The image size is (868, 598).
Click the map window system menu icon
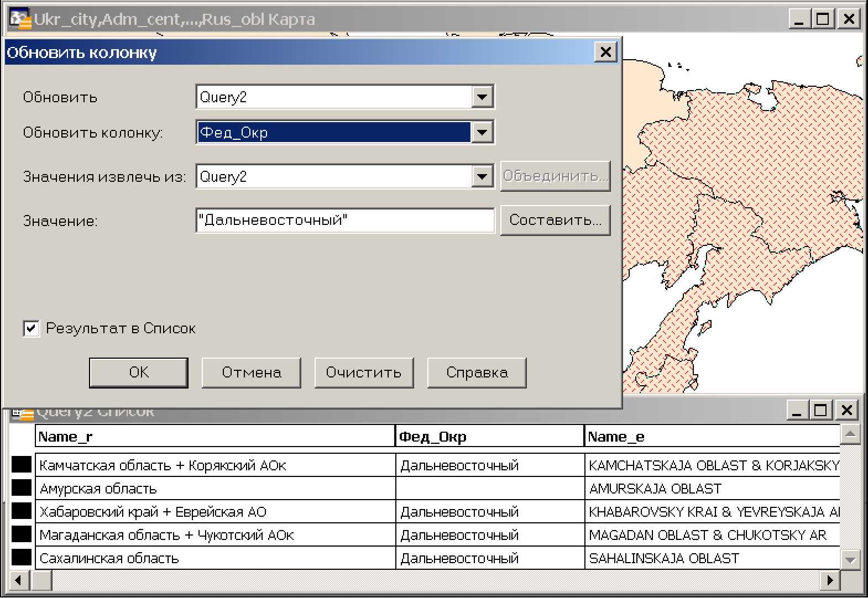point(20,19)
